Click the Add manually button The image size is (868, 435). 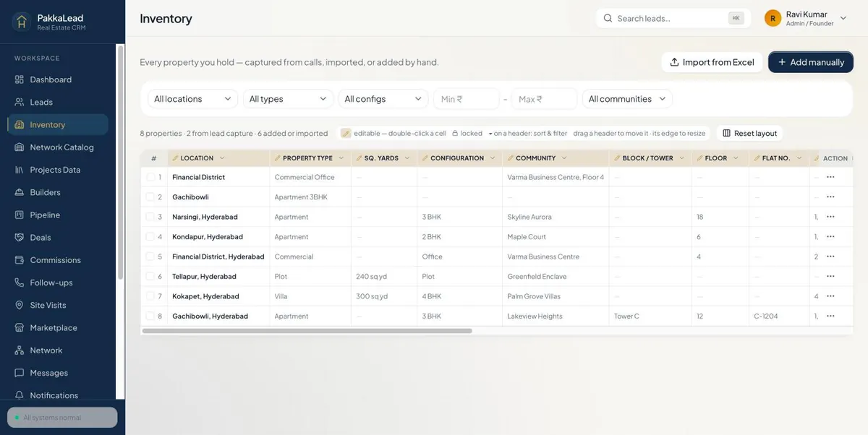pyautogui.click(x=811, y=62)
